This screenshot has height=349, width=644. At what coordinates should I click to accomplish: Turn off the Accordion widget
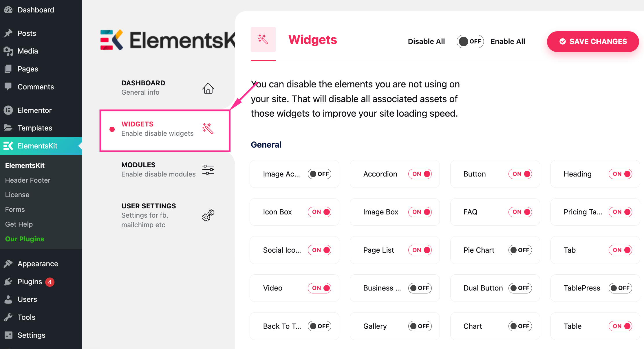pos(420,174)
